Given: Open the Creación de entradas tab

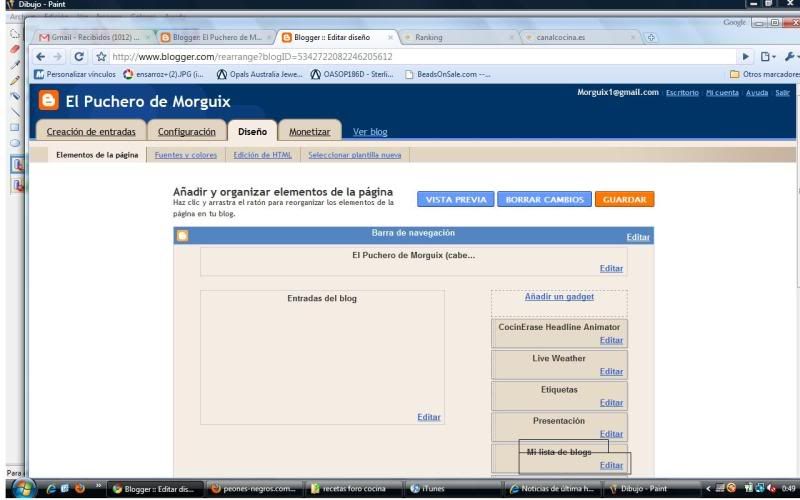Looking at the screenshot, I should coord(91,132).
